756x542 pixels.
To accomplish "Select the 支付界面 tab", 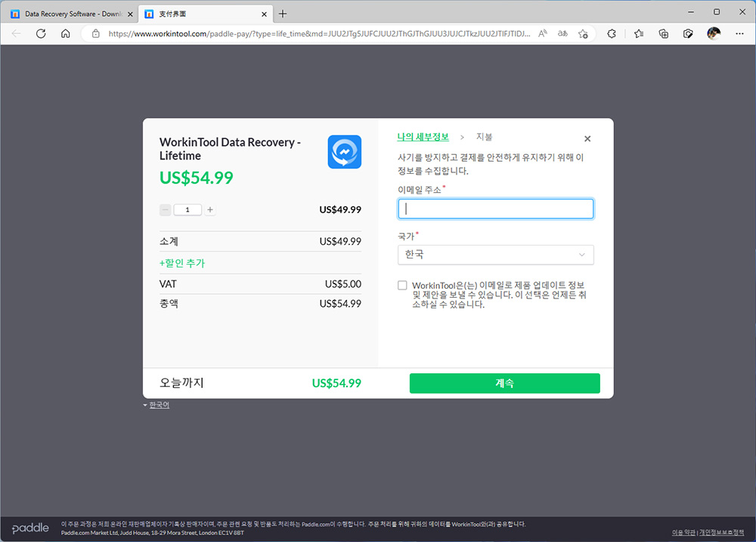I will (206, 14).
